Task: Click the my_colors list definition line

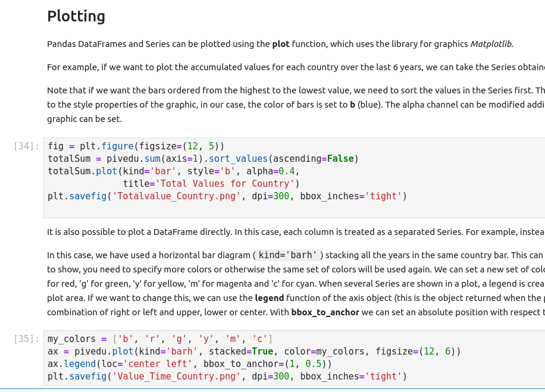Action: pos(159,339)
